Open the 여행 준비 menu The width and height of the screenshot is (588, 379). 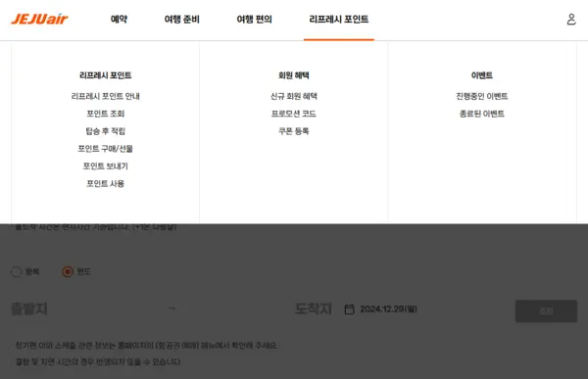(182, 20)
